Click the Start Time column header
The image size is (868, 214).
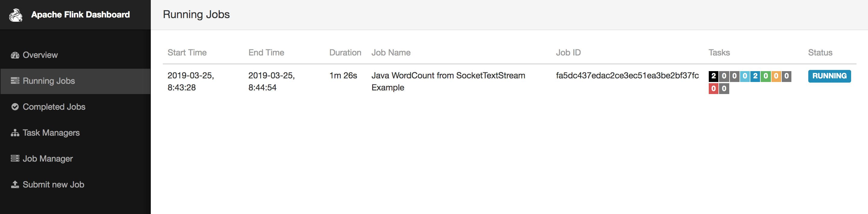[187, 52]
